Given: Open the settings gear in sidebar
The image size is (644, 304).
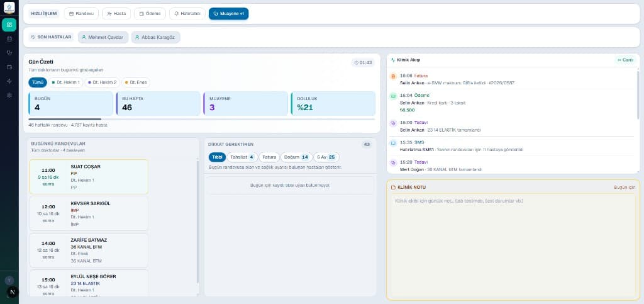Looking at the screenshot, I should coord(9,95).
